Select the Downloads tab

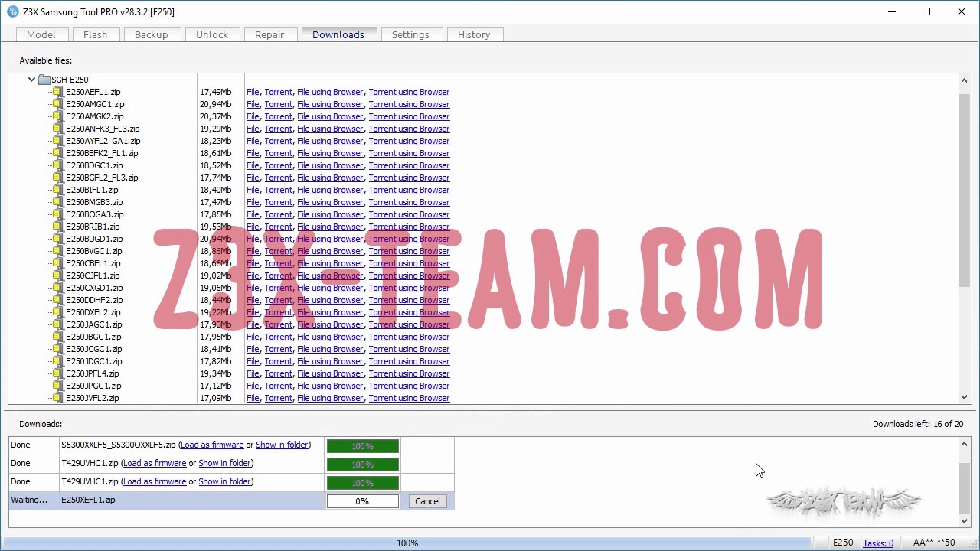click(338, 34)
